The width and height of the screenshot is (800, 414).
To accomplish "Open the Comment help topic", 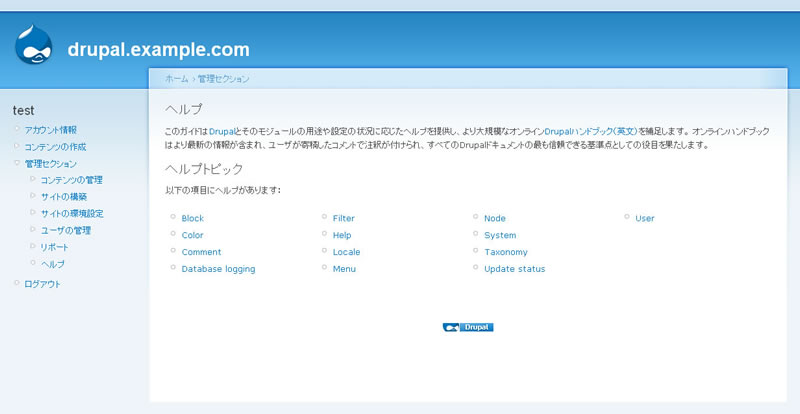I will pyautogui.click(x=202, y=252).
